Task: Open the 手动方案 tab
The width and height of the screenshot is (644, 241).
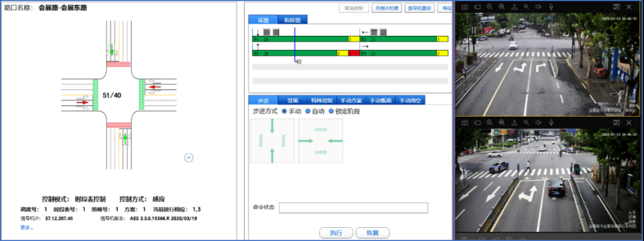Action: (351, 100)
